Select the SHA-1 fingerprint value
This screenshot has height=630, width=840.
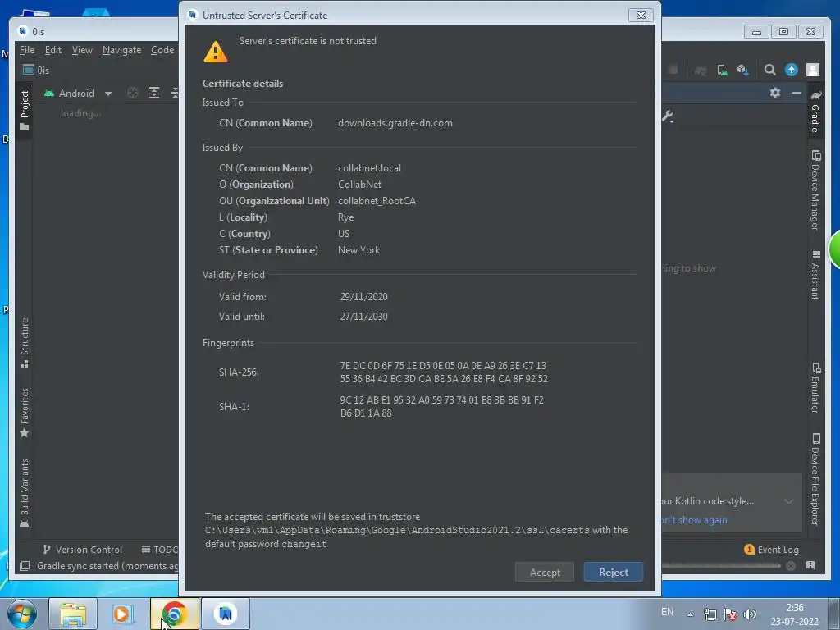tap(442, 407)
